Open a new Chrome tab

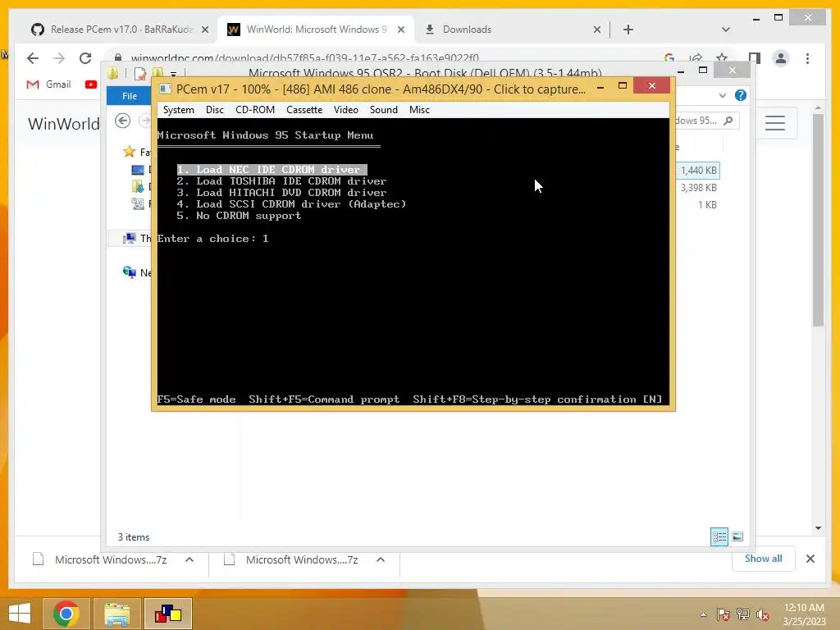tap(628, 30)
